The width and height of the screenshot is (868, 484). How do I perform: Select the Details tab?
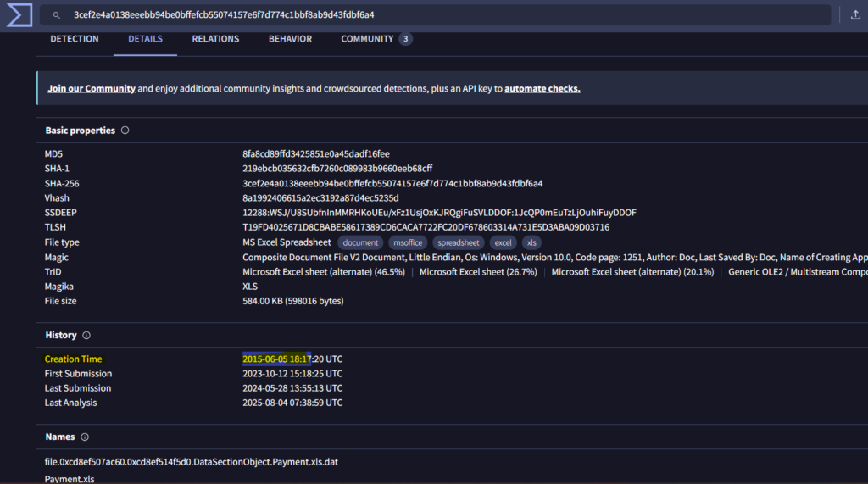(145, 39)
